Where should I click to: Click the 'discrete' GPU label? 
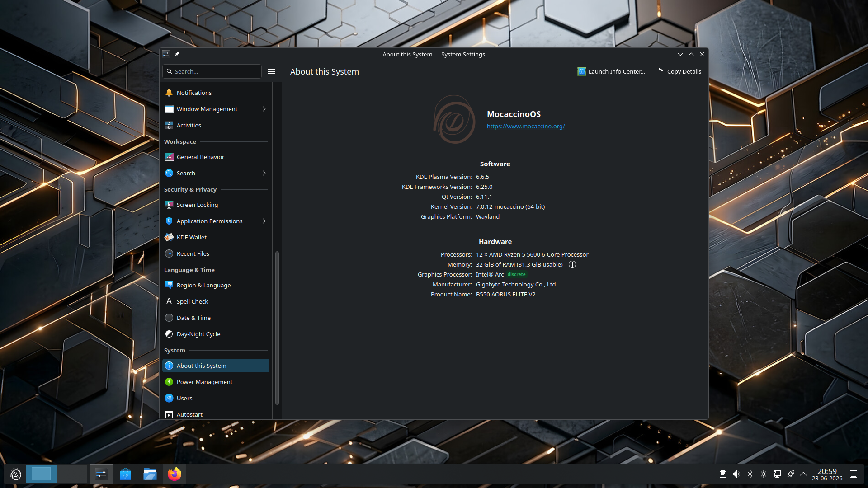(516, 274)
